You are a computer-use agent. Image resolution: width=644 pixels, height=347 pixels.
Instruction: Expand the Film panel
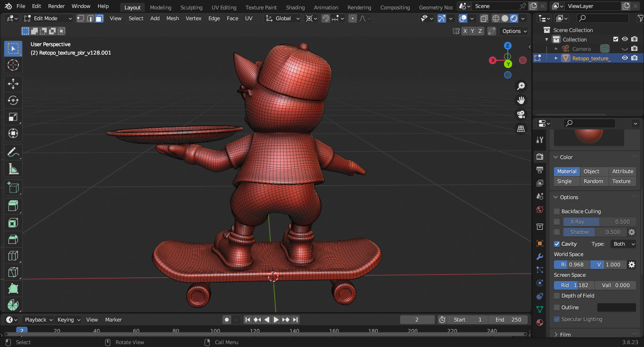[x=565, y=335]
